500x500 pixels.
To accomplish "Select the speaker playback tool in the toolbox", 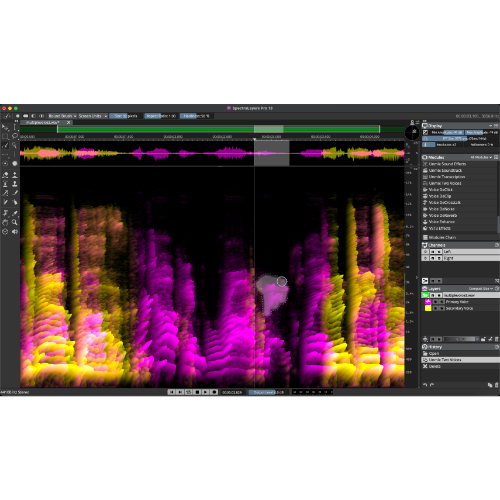I will pyautogui.click(x=15, y=232).
